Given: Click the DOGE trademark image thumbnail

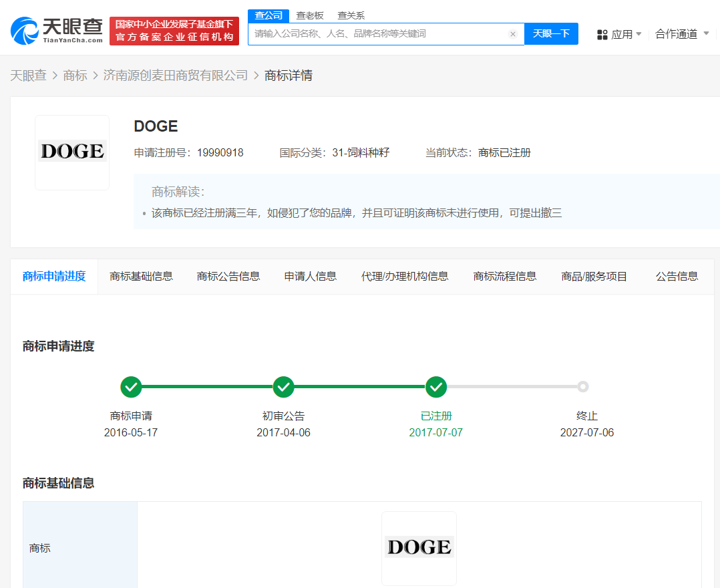Looking at the screenshot, I should coord(72,152).
